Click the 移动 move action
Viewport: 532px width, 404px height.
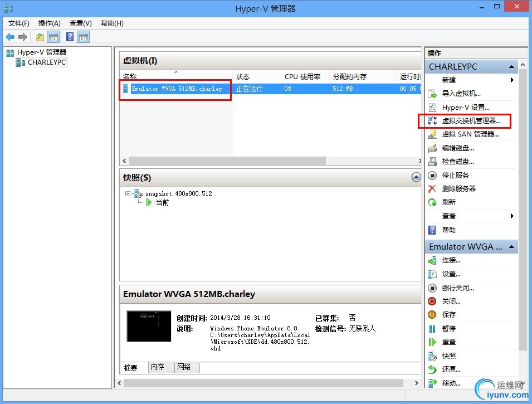(x=451, y=383)
